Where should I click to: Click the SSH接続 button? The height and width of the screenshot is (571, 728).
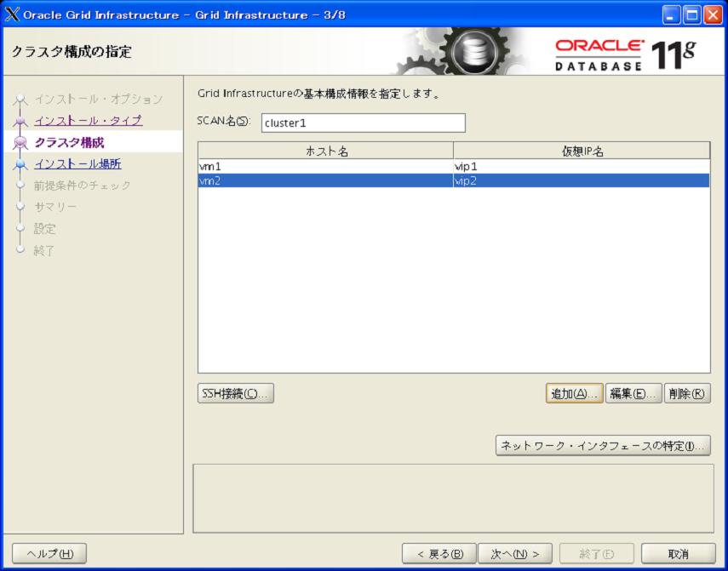[235, 393]
